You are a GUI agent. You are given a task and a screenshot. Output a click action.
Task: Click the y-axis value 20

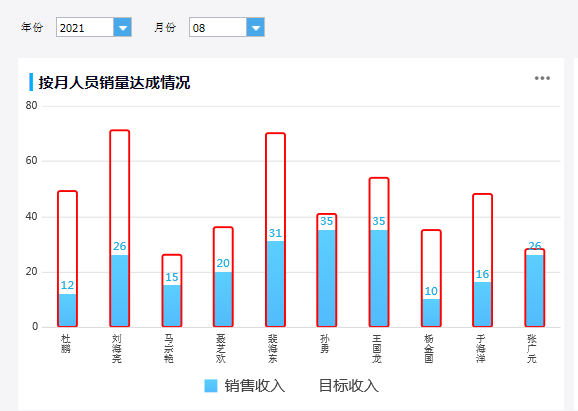31,272
